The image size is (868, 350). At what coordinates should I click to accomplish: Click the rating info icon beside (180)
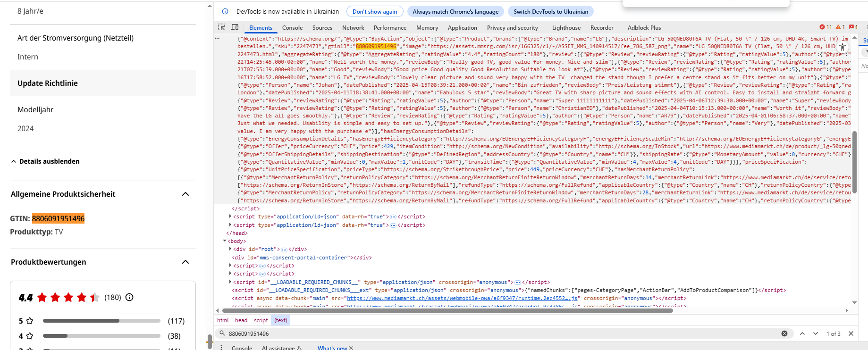coord(129,297)
